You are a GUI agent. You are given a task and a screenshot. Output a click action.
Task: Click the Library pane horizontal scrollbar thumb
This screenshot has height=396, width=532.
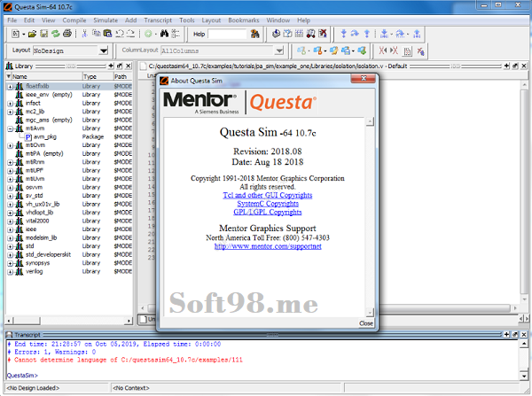tap(26, 321)
